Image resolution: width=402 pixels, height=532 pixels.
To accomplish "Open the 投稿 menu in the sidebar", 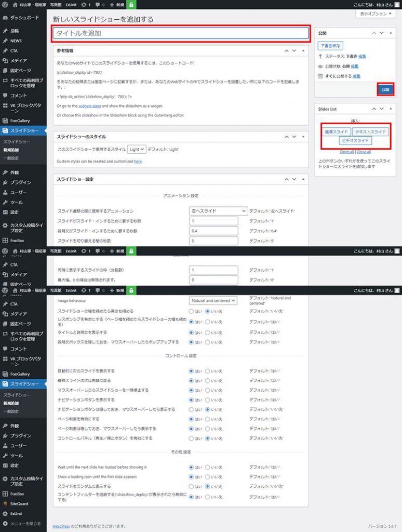I will [16, 31].
